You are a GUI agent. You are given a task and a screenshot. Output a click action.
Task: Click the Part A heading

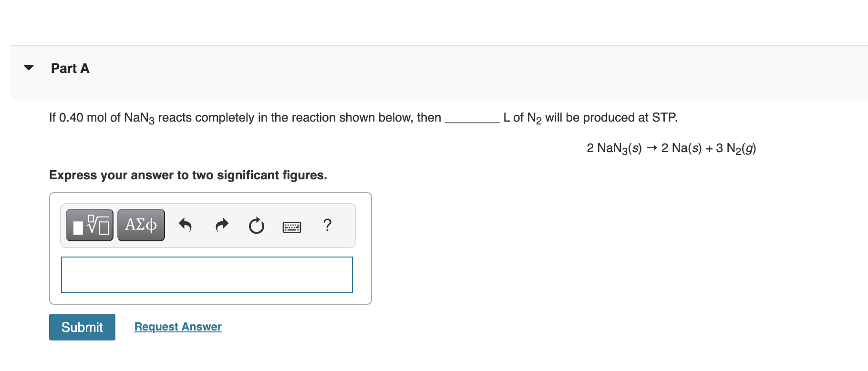coord(70,68)
